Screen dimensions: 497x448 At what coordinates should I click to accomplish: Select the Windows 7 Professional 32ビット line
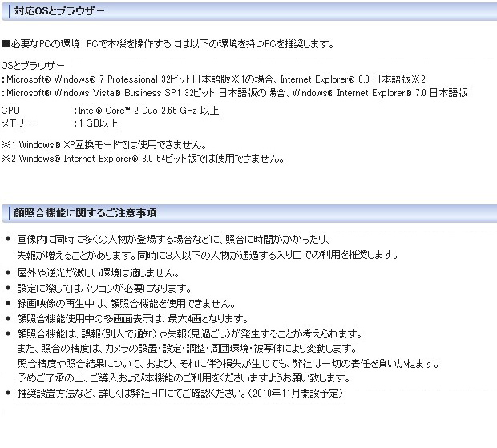click(x=213, y=79)
